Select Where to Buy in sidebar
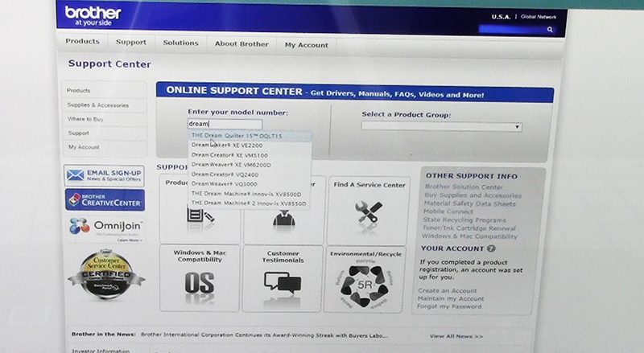This screenshot has height=353, width=644. click(x=85, y=119)
